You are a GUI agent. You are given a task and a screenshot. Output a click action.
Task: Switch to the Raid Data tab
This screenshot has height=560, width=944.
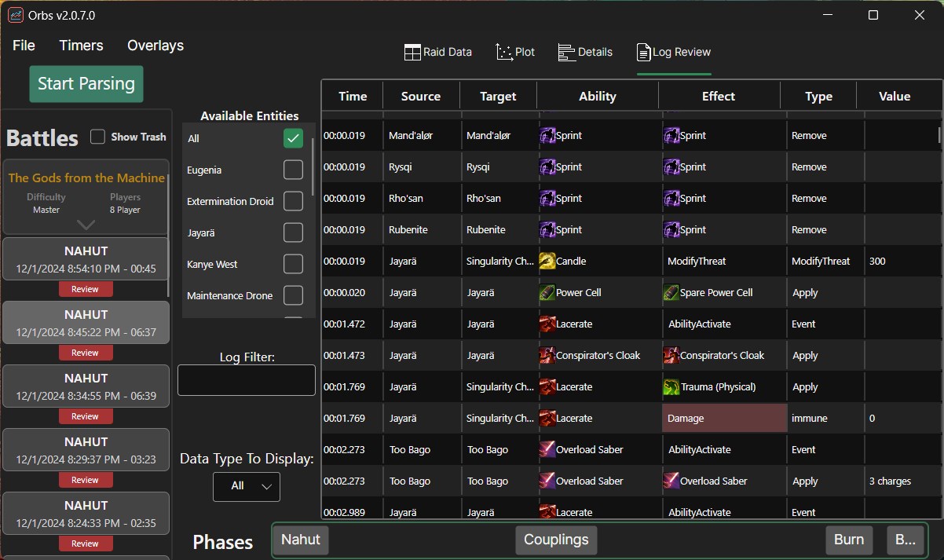438,53
